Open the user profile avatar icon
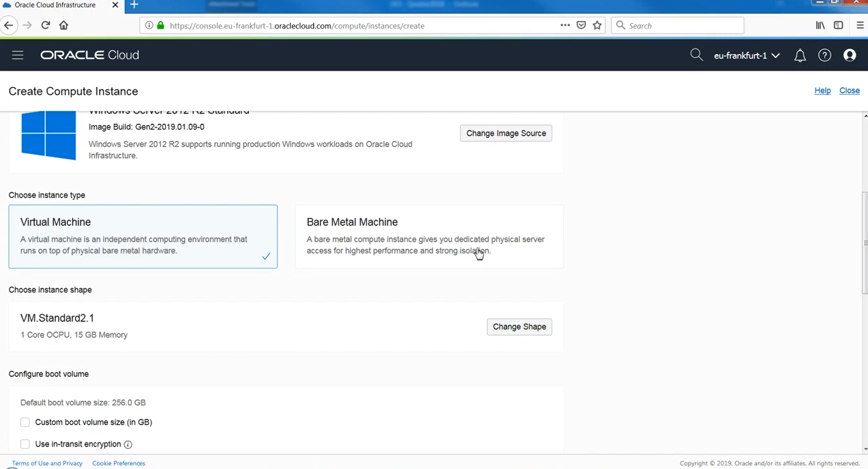This screenshot has width=868, height=469. pos(849,55)
